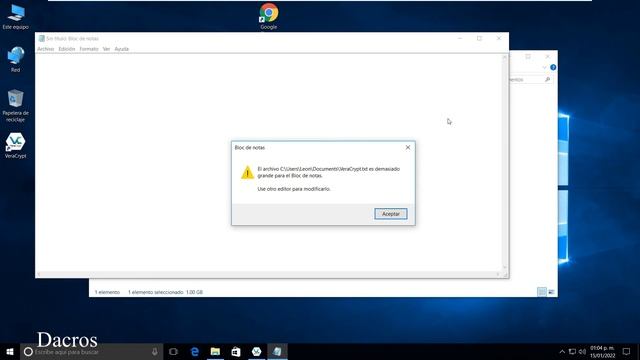Open Microsoft Store from the taskbar
The width and height of the screenshot is (640, 360).
click(x=236, y=351)
